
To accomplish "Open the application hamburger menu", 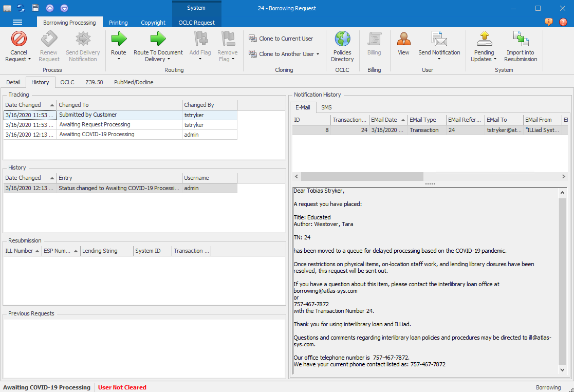I will (17, 22).
